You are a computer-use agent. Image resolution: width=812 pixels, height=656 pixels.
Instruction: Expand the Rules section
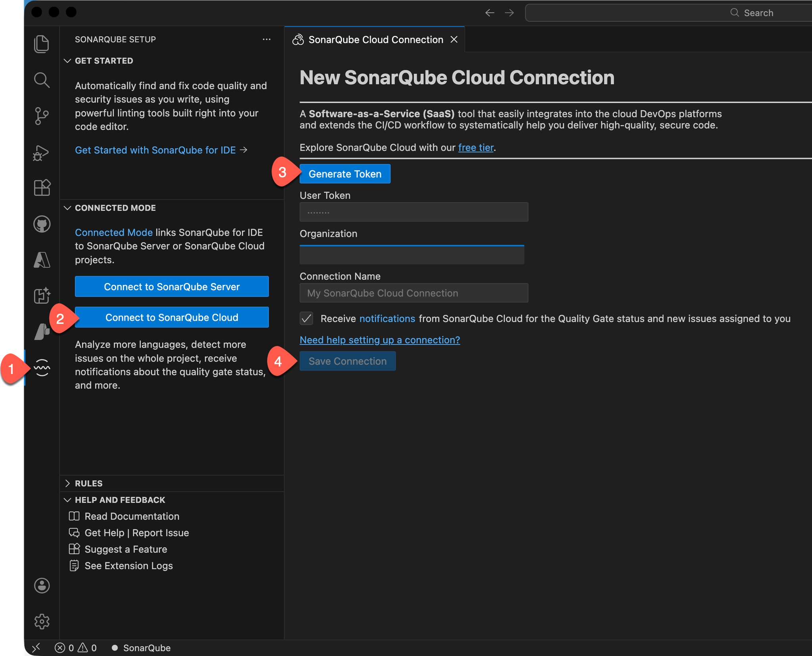(88, 483)
